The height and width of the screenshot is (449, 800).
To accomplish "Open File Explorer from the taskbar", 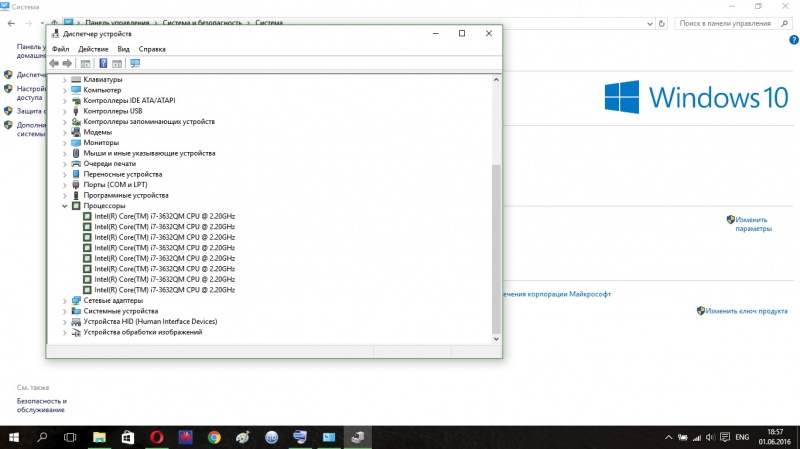I will click(x=99, y=437).
